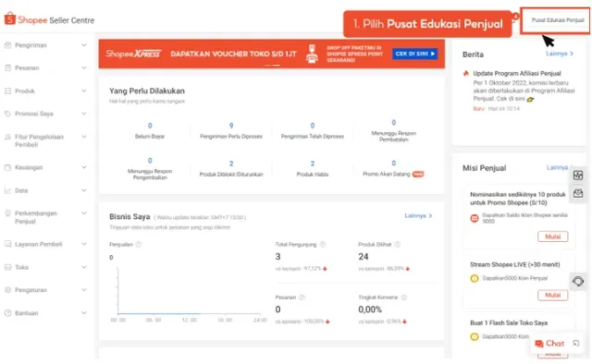Click the fire icon beside news update
The image size is (592, 364).
coord(466,73)
